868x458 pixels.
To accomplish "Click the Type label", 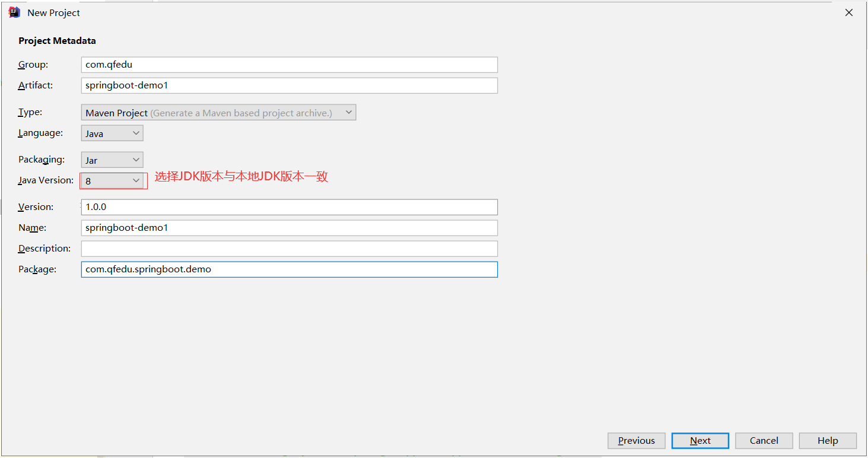I will tap(30, 112).
